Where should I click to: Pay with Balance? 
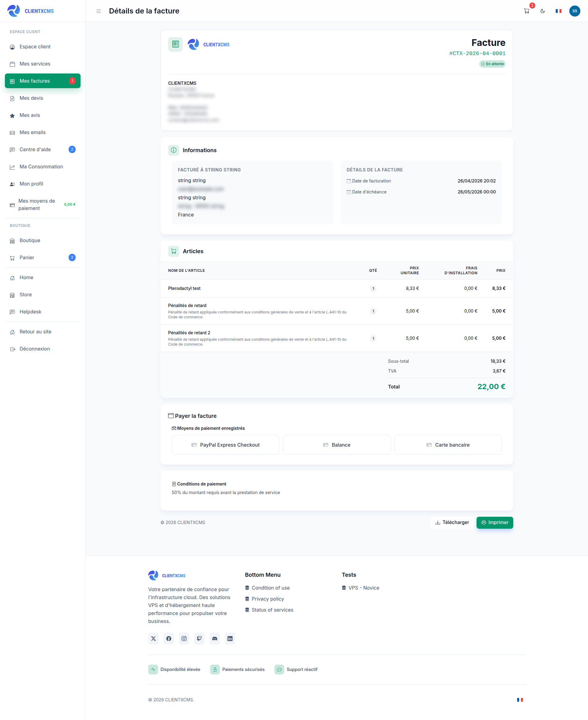[337, 445]
